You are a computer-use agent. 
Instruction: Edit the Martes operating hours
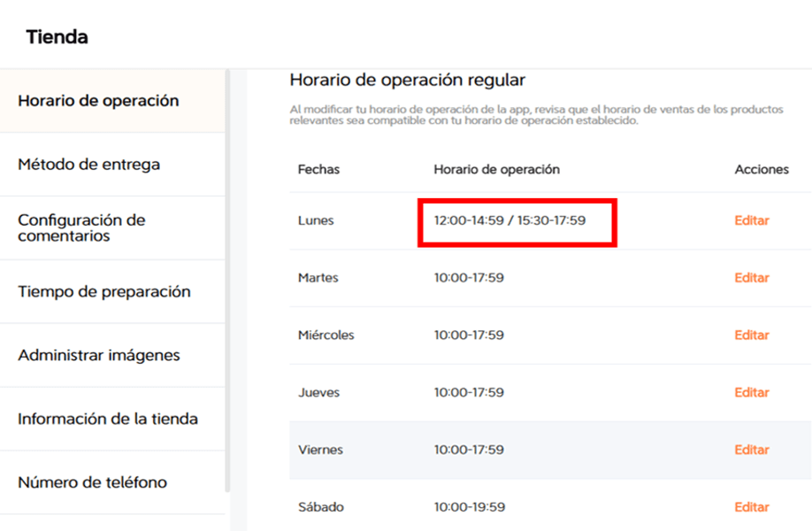coord(751,277)
